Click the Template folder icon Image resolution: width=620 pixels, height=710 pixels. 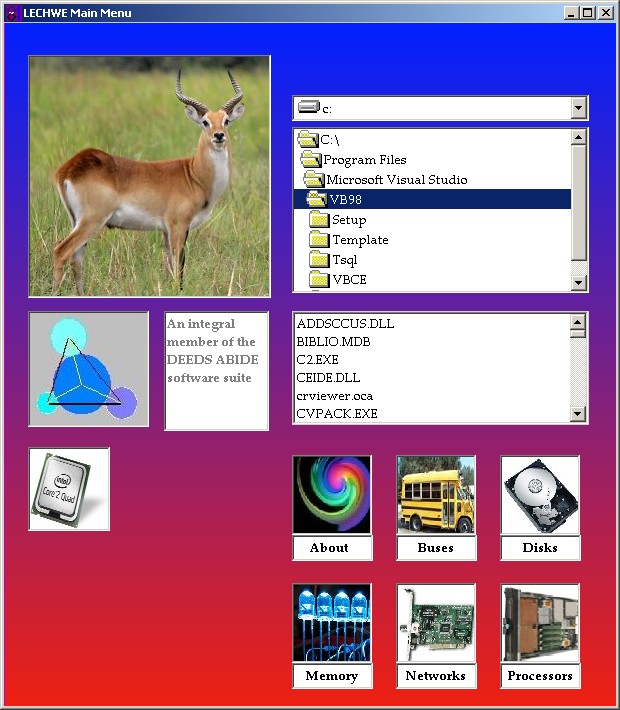click(319, 240)
